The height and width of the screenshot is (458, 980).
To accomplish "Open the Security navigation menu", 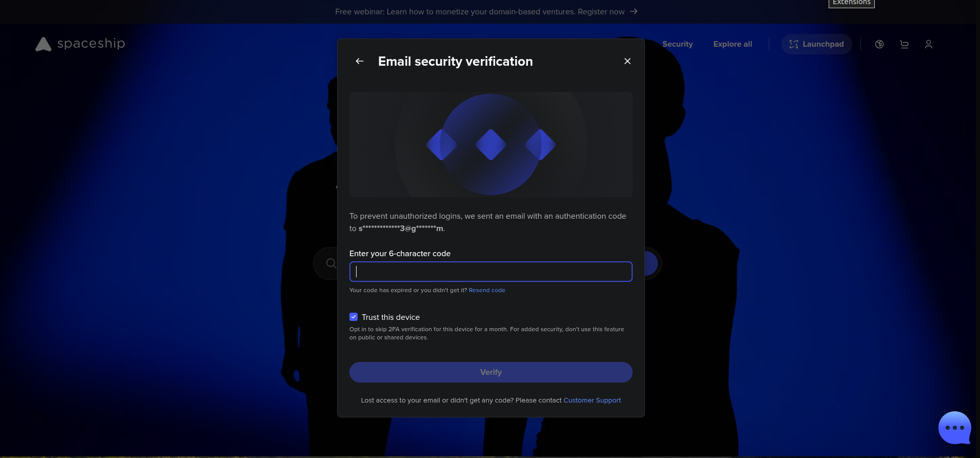I will coord(677,44).
